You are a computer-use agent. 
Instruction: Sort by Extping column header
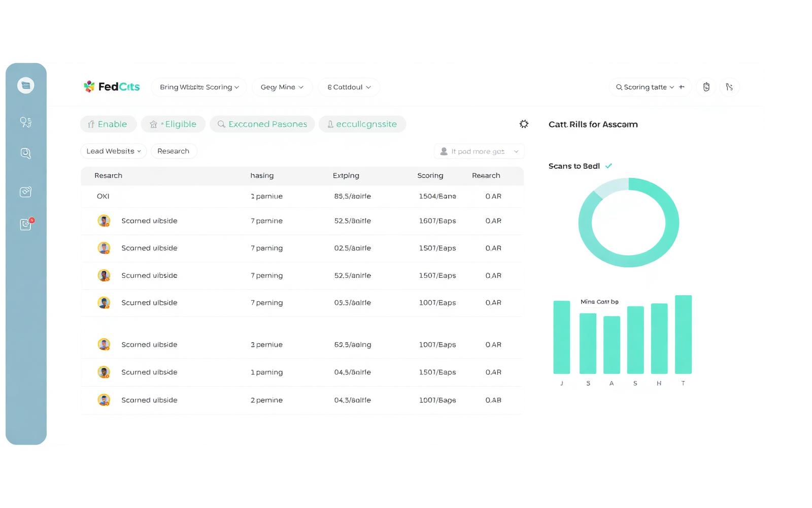[x=346, y=175]
